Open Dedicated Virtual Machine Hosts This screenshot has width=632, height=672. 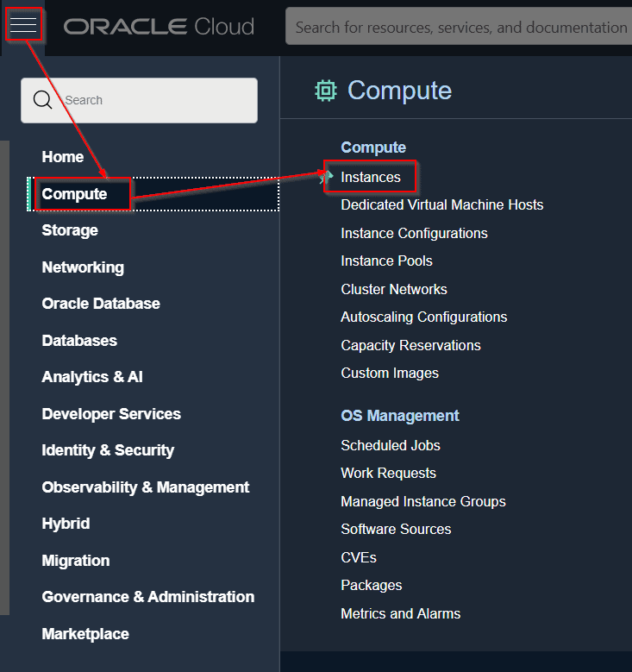click(442, 204)
